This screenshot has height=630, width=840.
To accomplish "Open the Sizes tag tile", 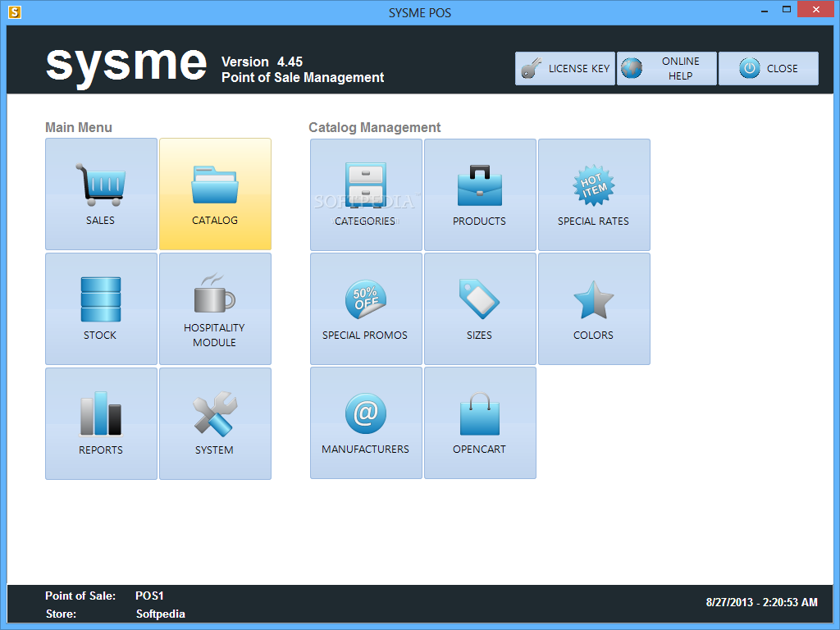I will 480,308.
